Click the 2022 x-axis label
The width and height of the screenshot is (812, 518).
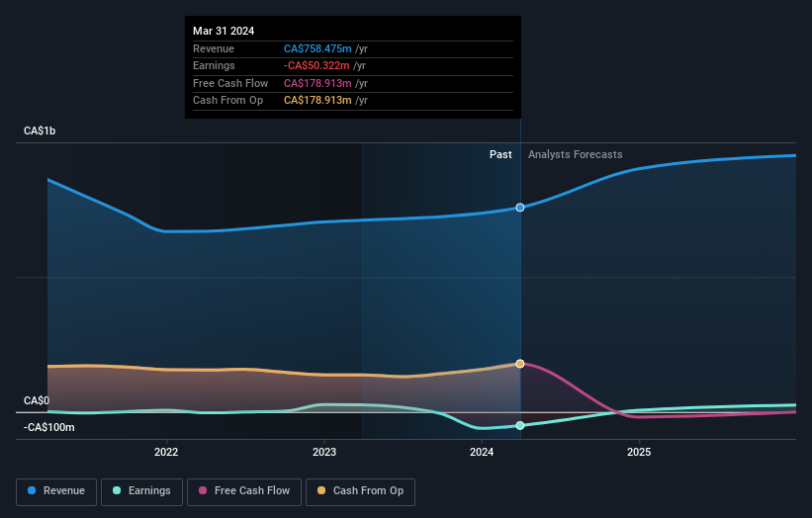(x=166, y=453)
